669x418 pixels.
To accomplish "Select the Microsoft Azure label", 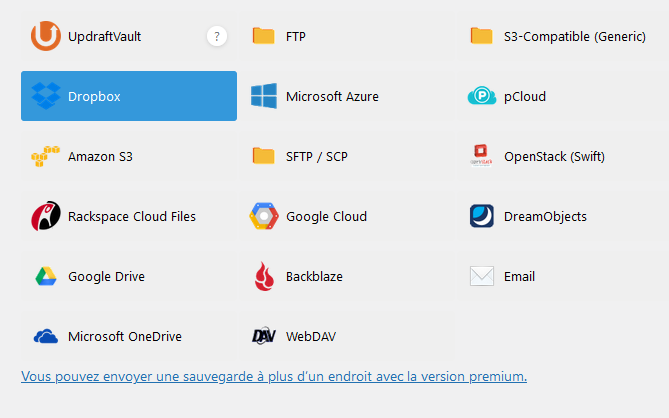I will coord(332,96).
